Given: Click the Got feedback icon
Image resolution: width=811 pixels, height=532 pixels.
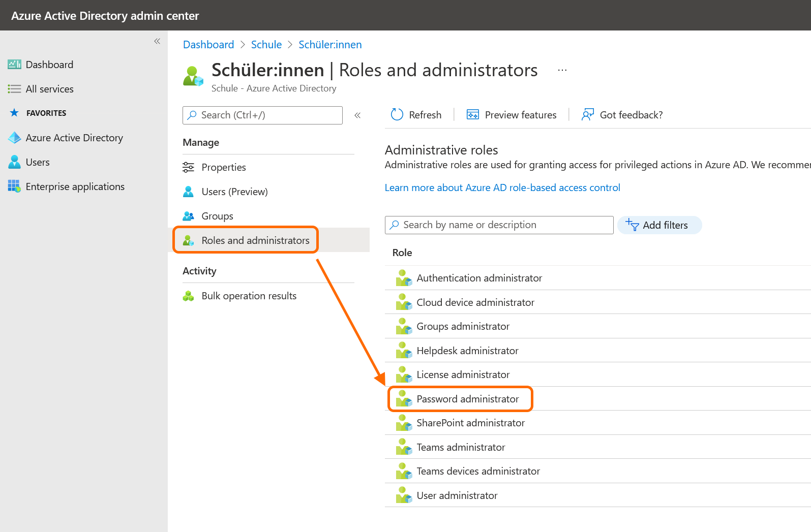Looking at the screenshot, I should [x=587, y=115].
